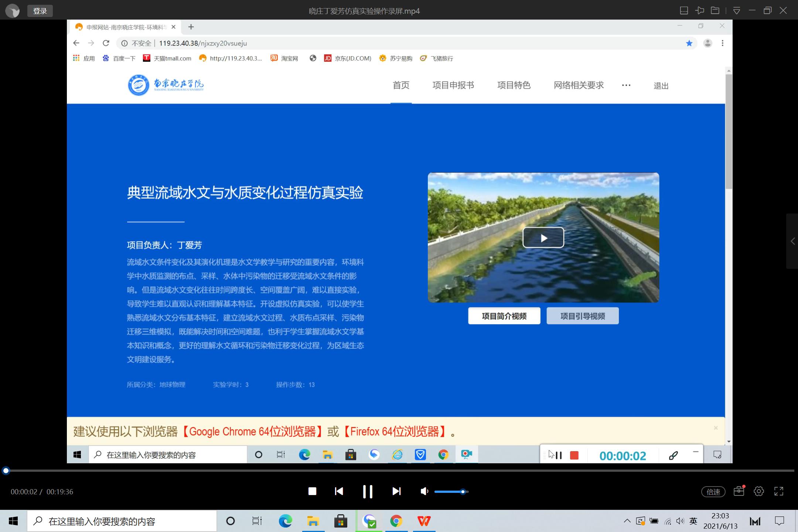
Task: Show hidden system tray icons
Action: [x=627, y=521]
